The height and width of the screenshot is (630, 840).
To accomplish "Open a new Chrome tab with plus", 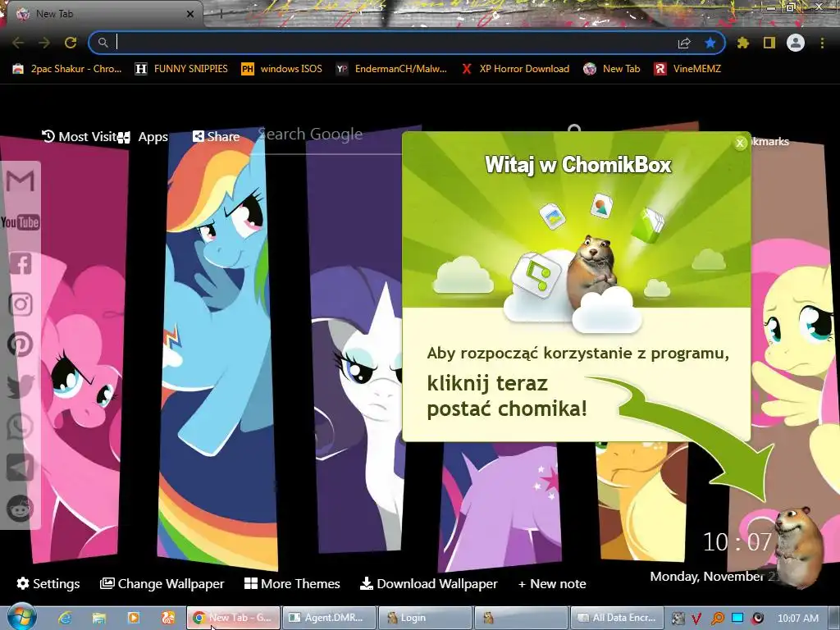I will 221,15.
